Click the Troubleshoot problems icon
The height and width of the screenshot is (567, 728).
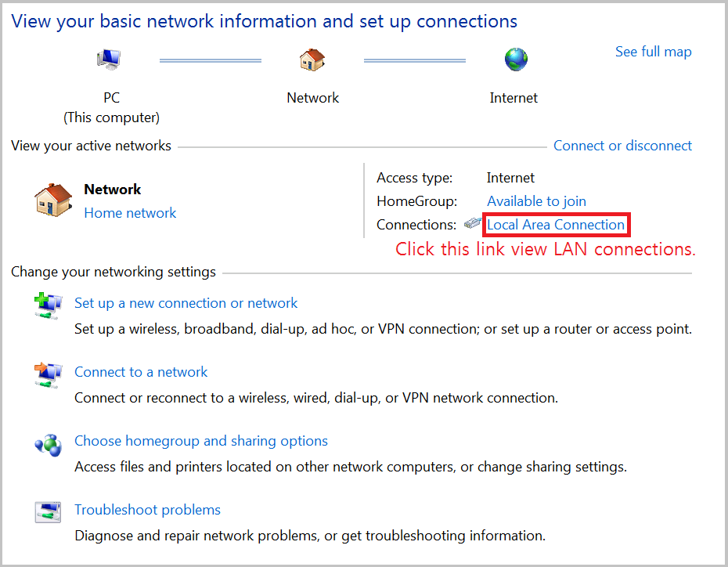(x=48, y=512)
